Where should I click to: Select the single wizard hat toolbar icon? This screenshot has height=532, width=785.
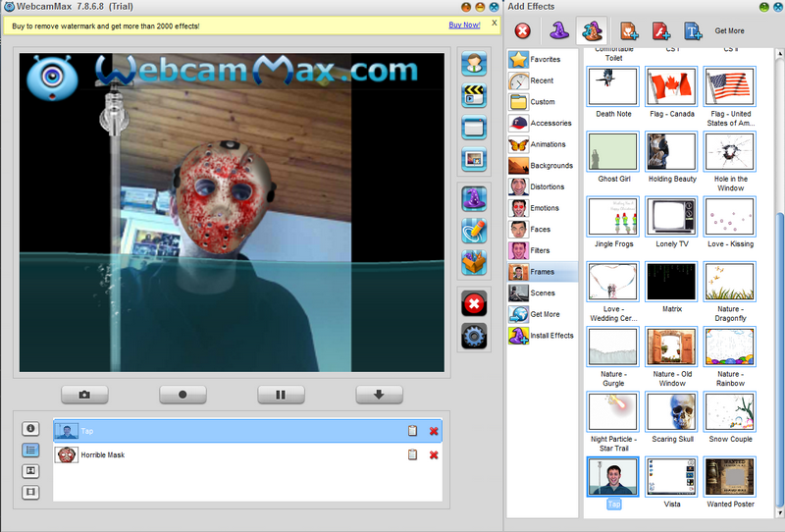tap(559, 30)
